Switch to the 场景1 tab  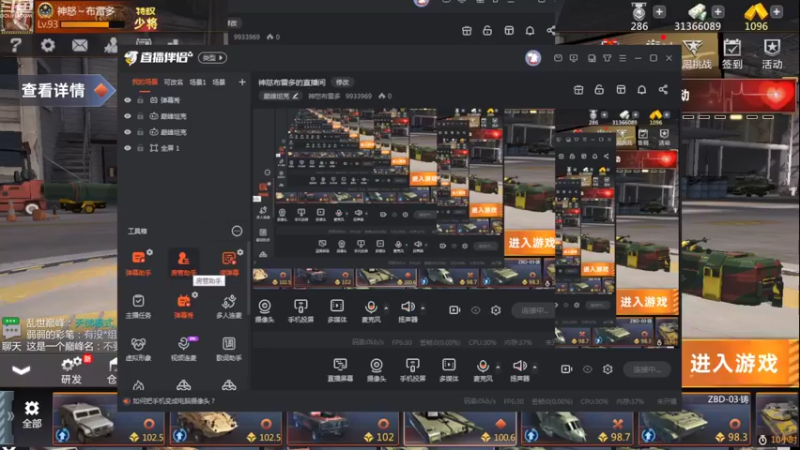tap(197, 82)
